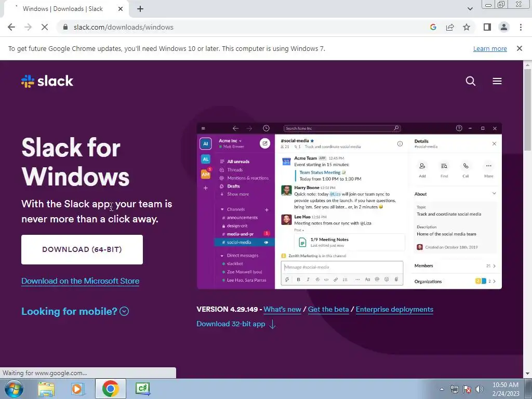Stop page loading with the X button

[45, 27]
